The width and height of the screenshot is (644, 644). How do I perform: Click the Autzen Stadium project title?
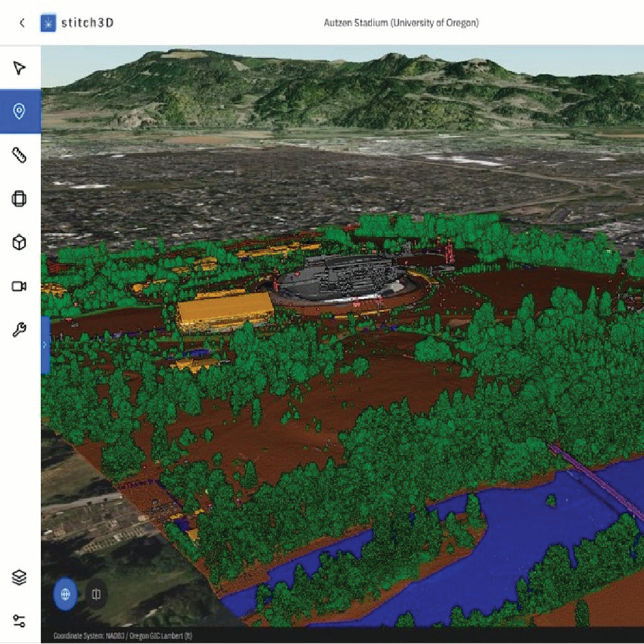point(401,23)
